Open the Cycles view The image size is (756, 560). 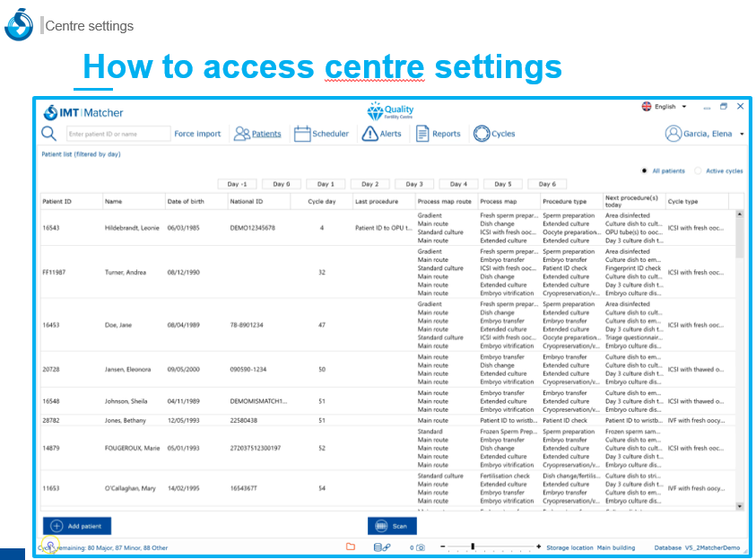click(x=494, y=134)
